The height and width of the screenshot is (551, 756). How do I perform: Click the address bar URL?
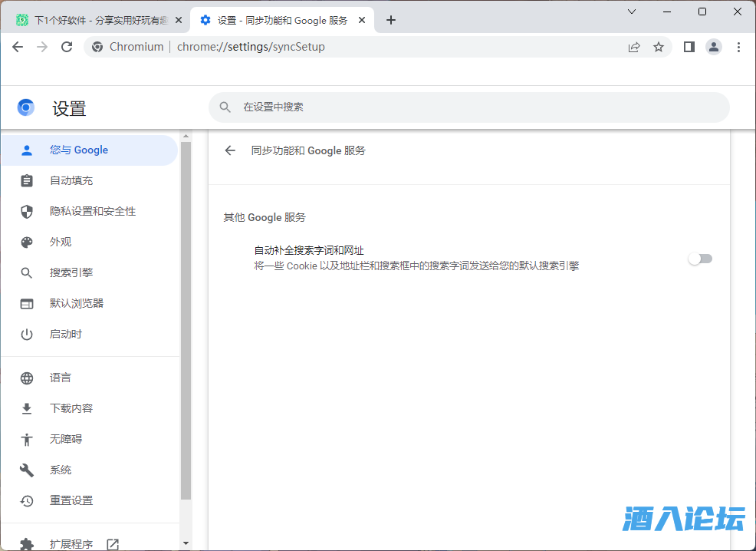pos(251,47)
